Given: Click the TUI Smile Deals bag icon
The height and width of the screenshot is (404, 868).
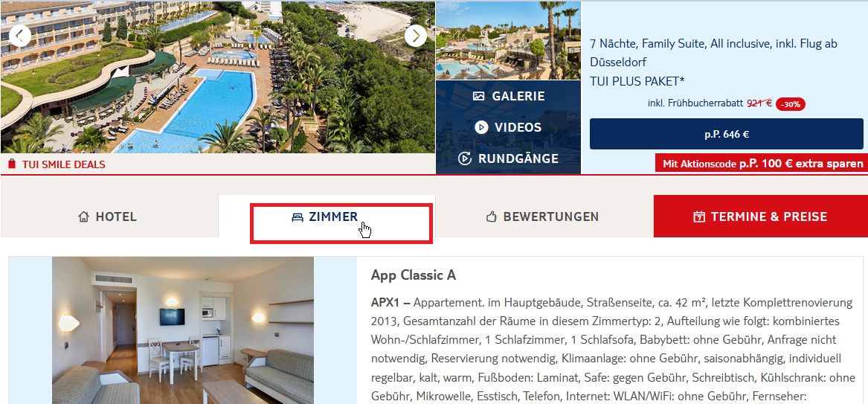Looking at the screenshot, I should 12,164.
